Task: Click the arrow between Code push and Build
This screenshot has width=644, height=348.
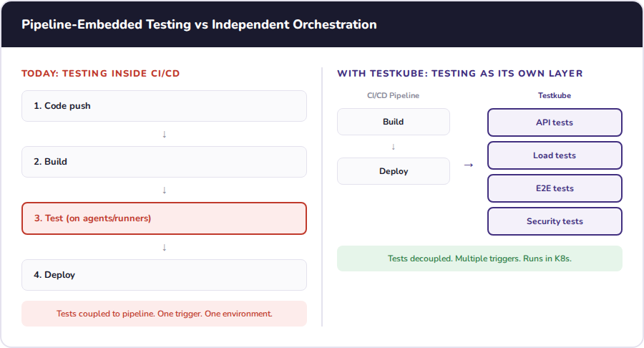Action: click(164, 134)
